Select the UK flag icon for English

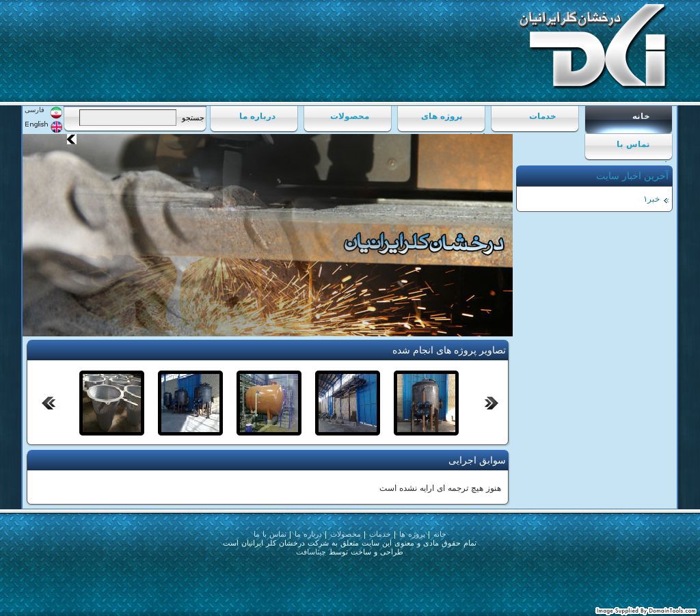pos(57,126)
